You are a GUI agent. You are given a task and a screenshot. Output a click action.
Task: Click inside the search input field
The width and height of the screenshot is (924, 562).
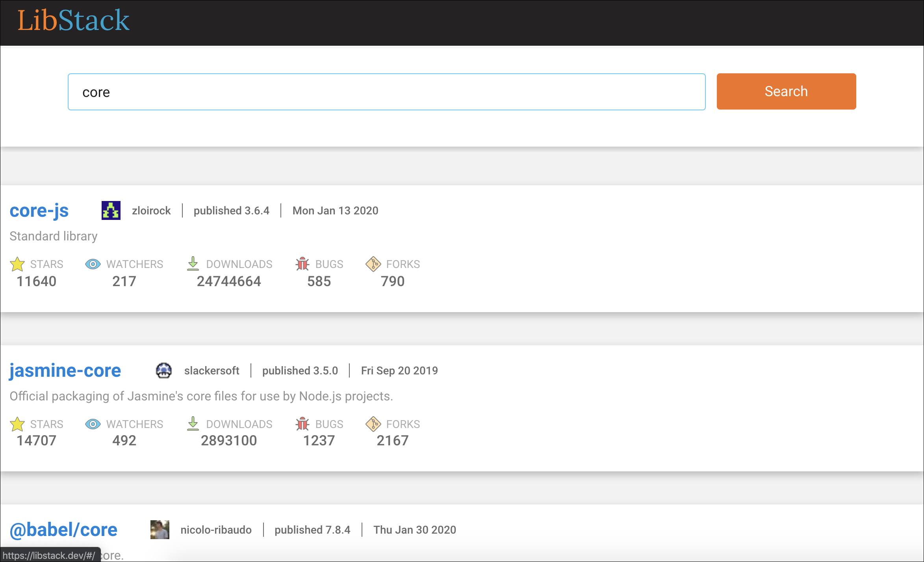386,91
